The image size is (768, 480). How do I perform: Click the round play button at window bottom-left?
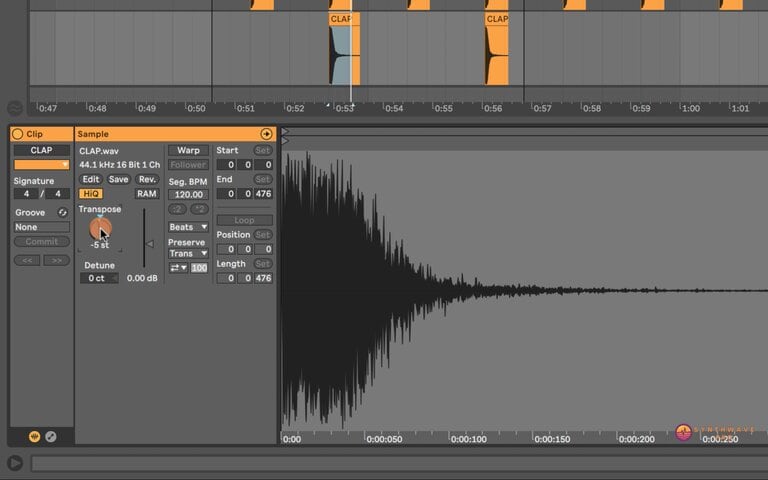(x=15, y=462)
